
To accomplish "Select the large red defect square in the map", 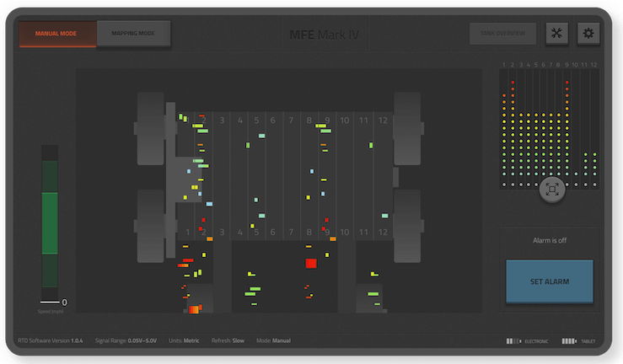I will (x=311, y=263).
